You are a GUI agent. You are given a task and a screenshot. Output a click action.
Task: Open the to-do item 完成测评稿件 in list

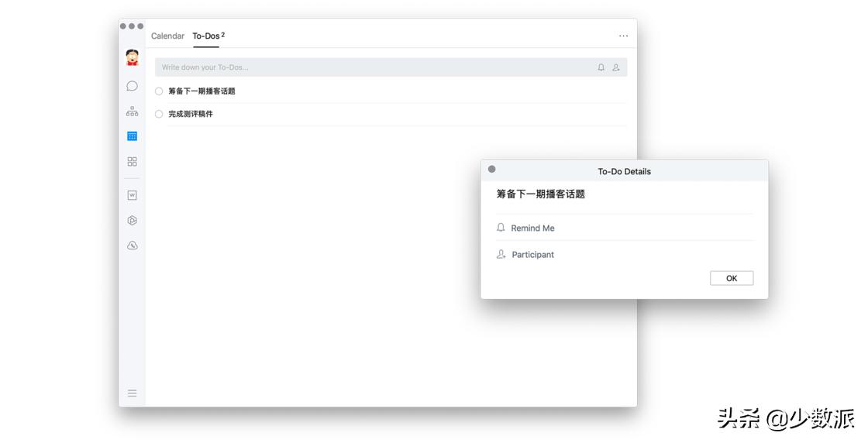point(191,114)
